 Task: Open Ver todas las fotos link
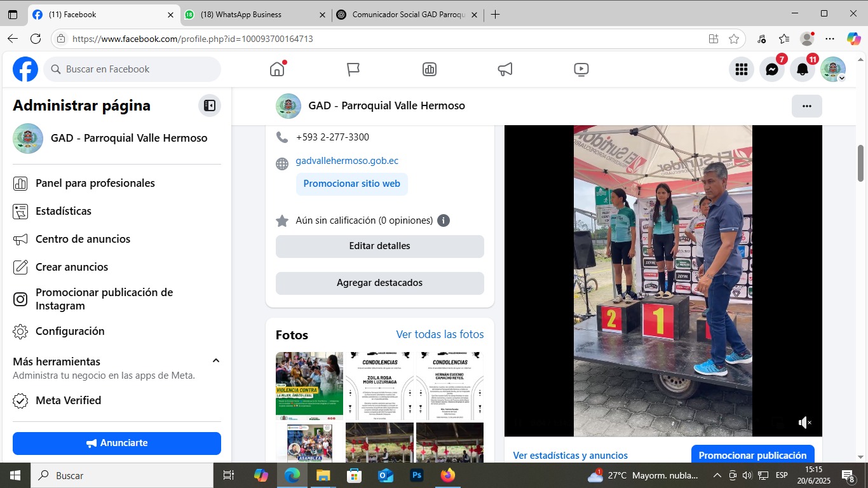click(x=440, y=334)
